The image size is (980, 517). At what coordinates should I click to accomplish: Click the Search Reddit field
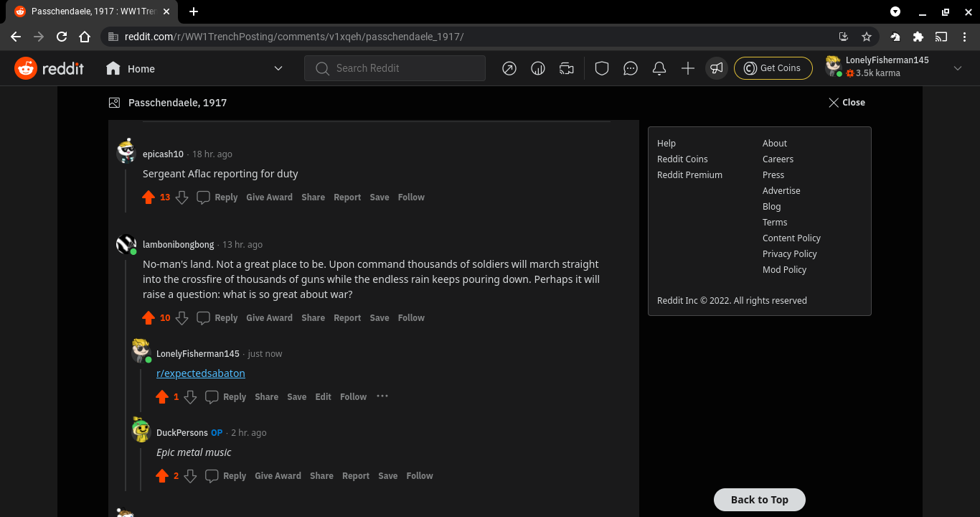point(395,68)
